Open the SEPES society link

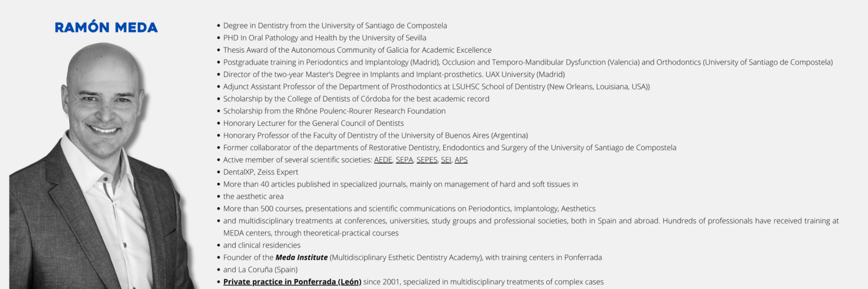coord(427,160)
